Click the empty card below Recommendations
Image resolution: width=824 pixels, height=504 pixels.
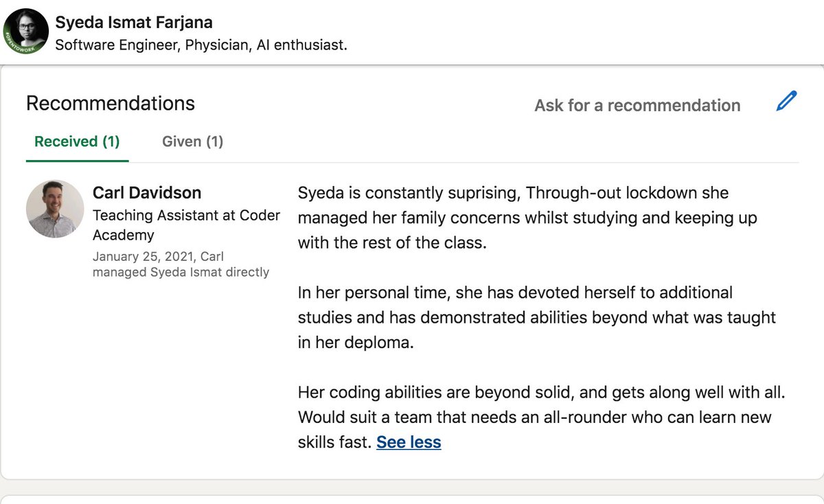(412, 499)
